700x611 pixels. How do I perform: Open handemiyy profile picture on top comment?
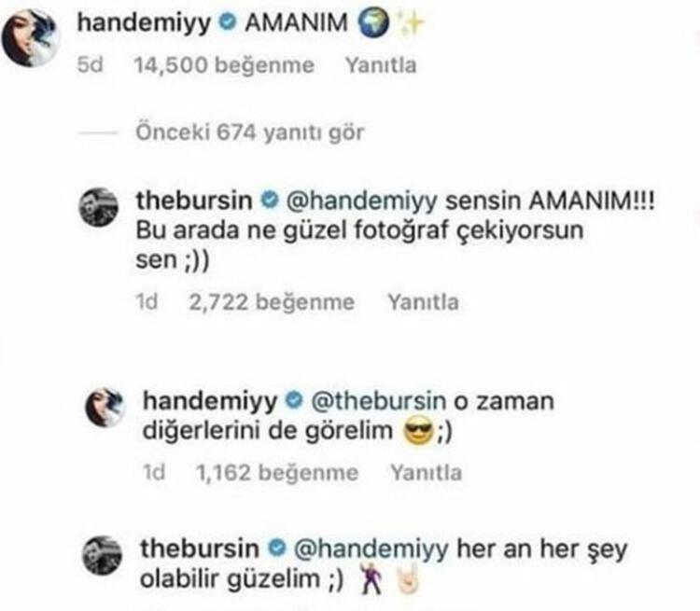coord(31,38)
